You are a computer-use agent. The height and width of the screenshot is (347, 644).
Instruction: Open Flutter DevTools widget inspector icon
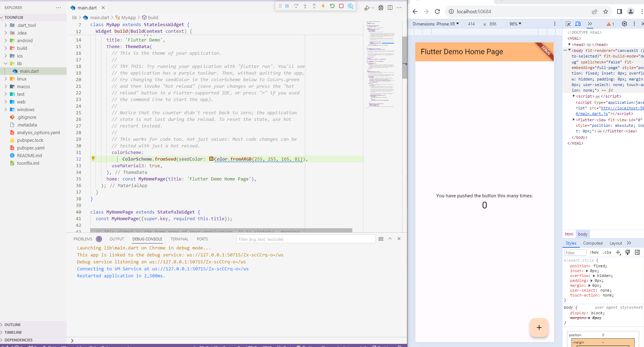coord(351,6)
